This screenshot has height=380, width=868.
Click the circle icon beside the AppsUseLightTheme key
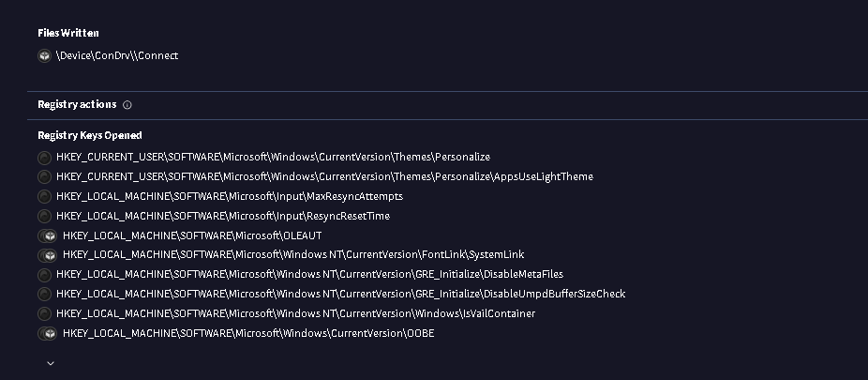[x=44, y=177]
